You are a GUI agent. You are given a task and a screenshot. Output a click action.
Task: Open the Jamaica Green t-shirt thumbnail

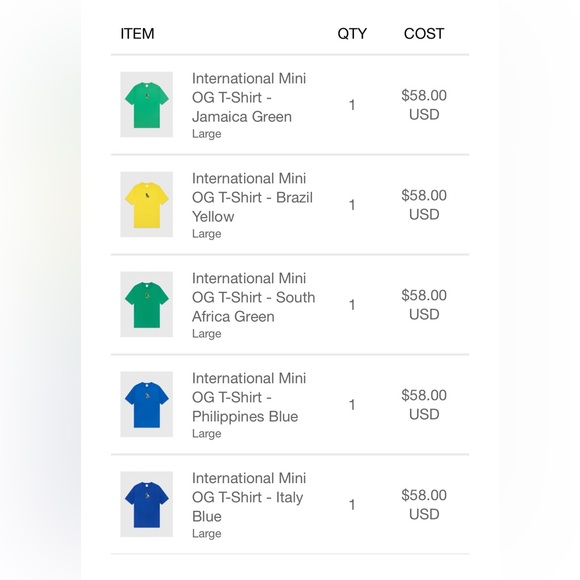[x=146, y=105]
